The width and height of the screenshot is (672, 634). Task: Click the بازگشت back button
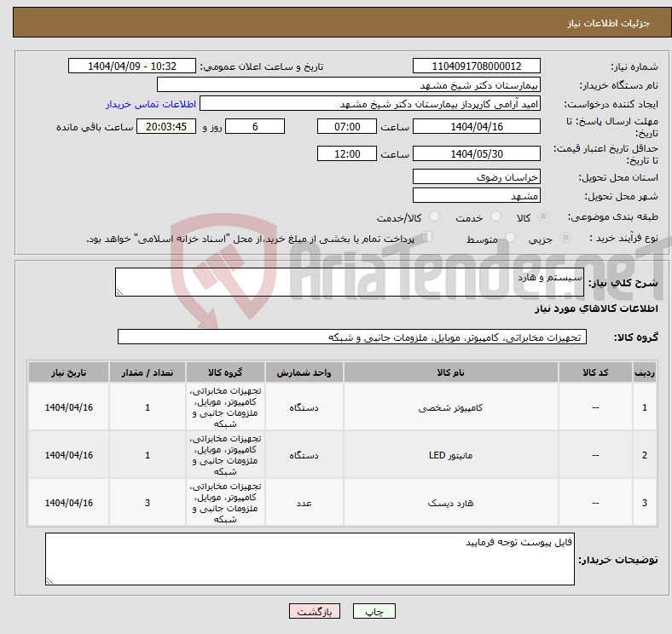(x=315, y=611)
